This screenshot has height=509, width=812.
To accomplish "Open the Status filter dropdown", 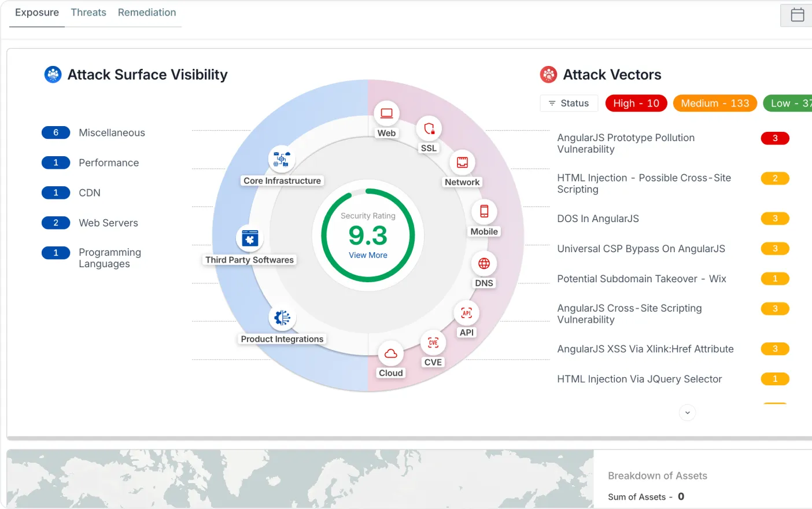I will [x=569, y=103].
